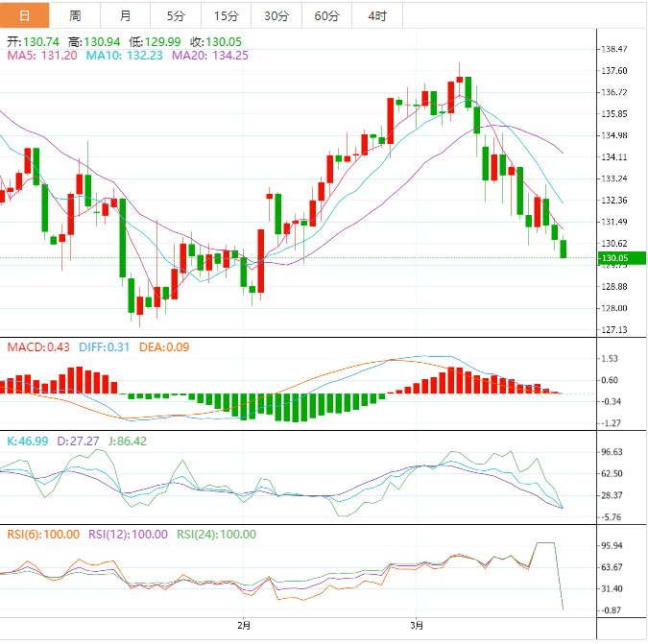Click the K:46.99 KDJ value
This screenshot has width=648, height=644.
pos(28,441)
